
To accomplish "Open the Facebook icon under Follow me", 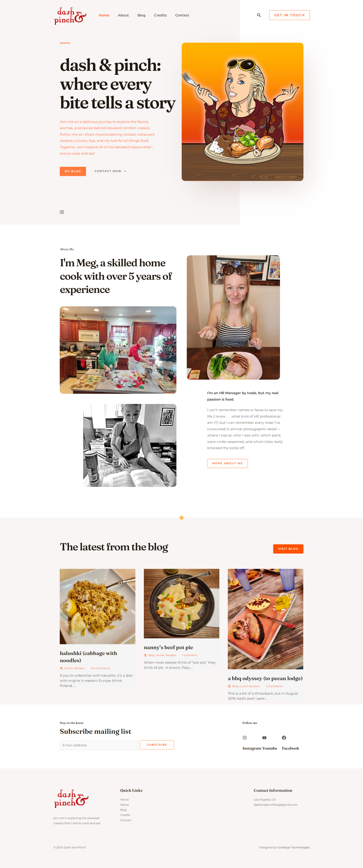I will (284, 738).
